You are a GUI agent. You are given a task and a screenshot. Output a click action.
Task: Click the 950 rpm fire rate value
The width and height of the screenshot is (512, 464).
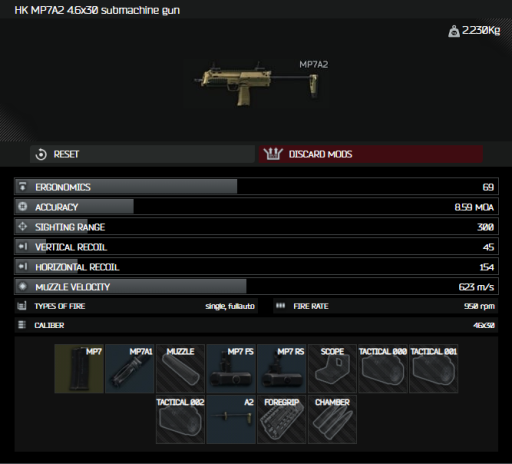pos(479,306)
